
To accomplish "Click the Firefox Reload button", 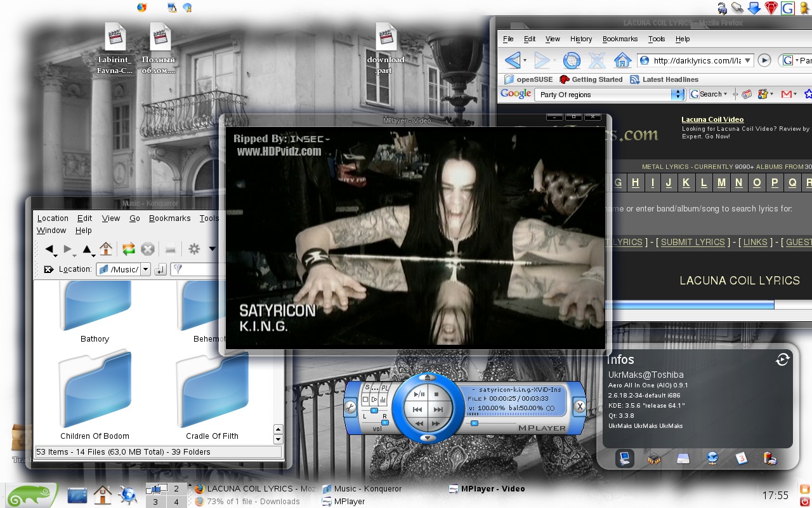I will click(x=572, y=60).
